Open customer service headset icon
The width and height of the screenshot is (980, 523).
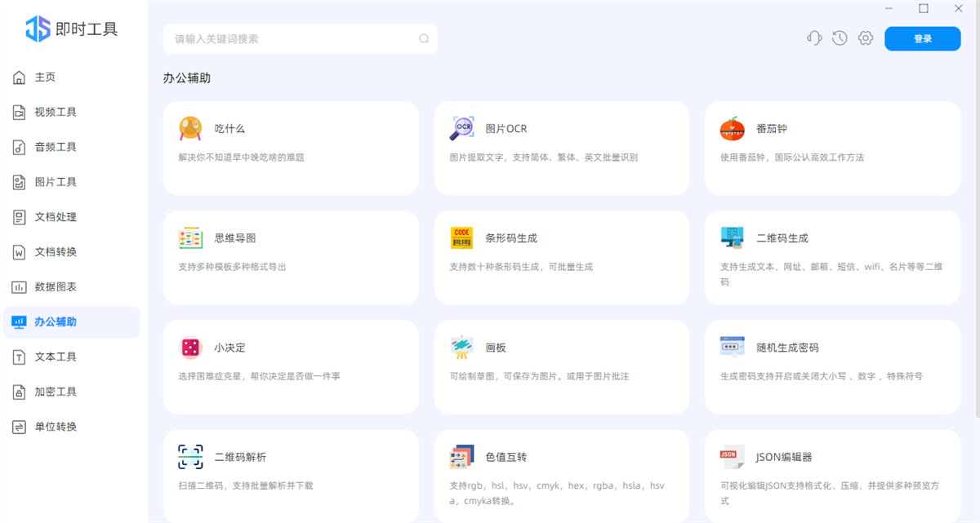coord(814,38)
